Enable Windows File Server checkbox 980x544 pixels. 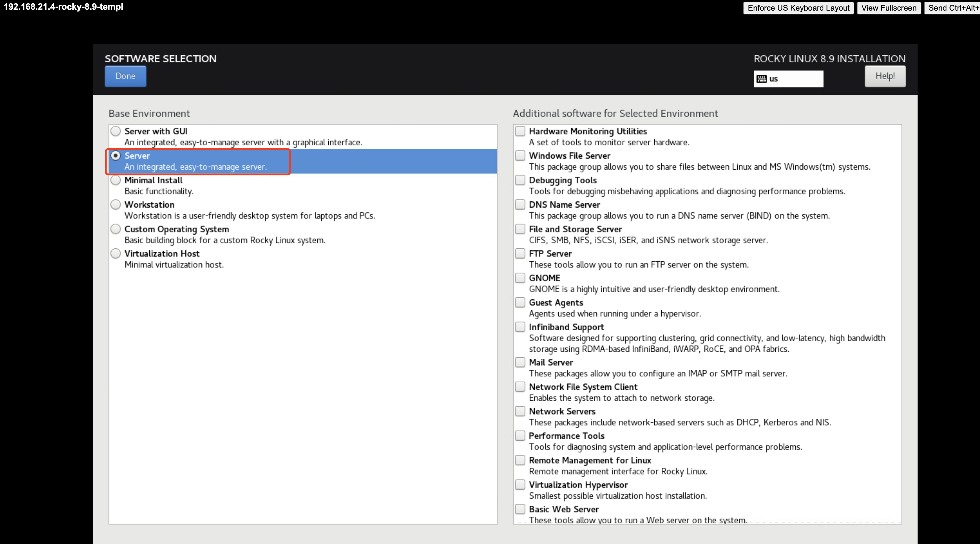point(520,156)
